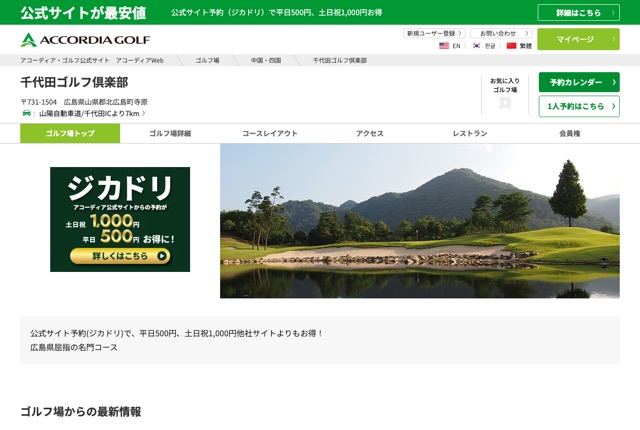The width and height of the screenshot is (640, 430).
Task: Open マイページ button
Action: click(x=578, y=39)
